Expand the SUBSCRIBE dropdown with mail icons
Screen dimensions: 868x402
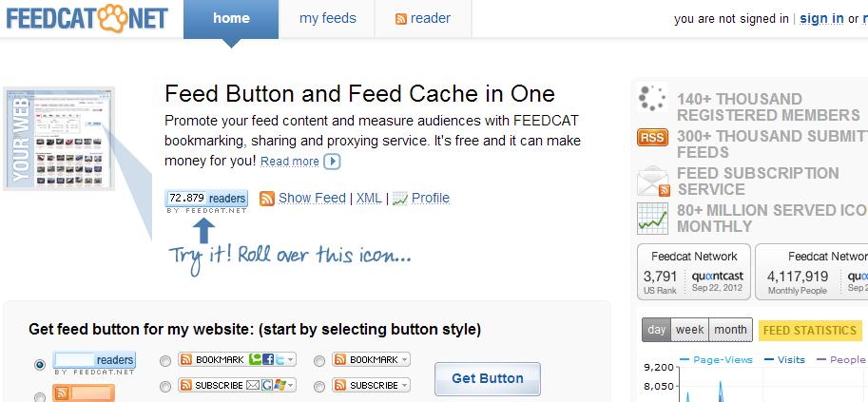[x=291, y=385]
